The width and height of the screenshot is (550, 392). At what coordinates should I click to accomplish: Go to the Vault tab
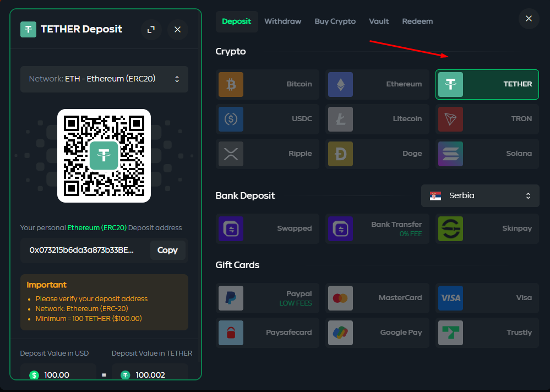coord(379,21)
